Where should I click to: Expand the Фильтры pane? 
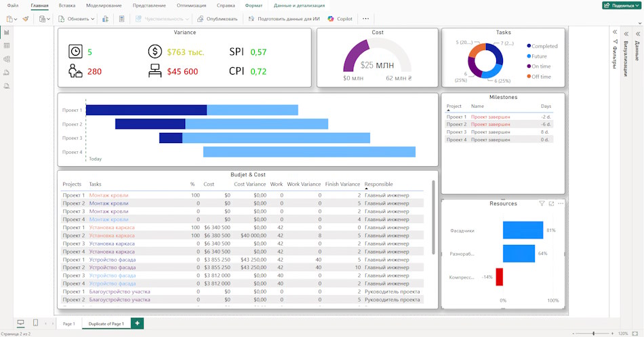tap(615, 32)
